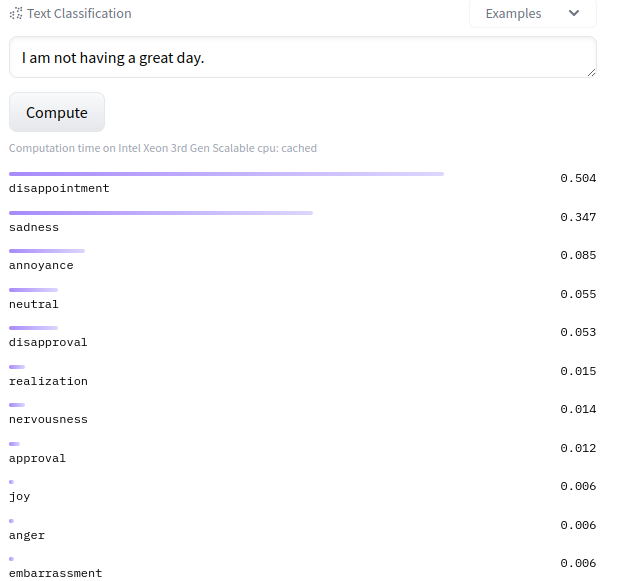Select the neutral label
627x581 pixels.
point(34,304)
